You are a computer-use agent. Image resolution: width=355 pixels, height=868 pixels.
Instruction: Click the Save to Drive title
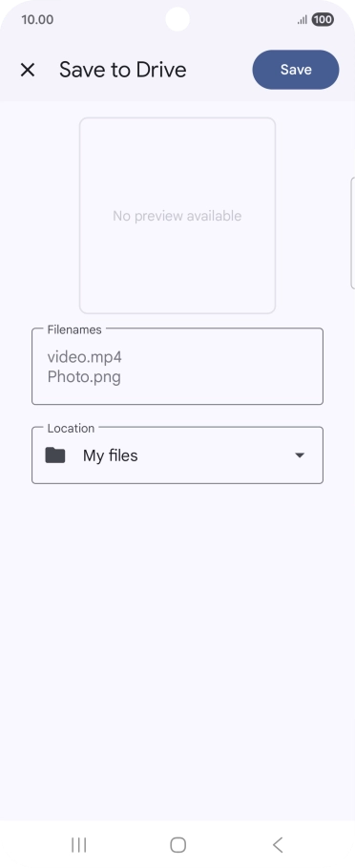123,70
